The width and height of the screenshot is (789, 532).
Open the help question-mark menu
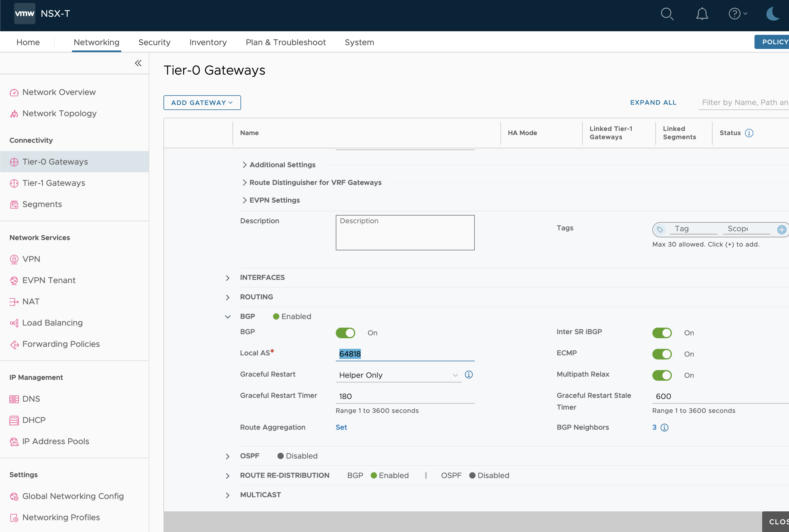click(x=737, y=14)
